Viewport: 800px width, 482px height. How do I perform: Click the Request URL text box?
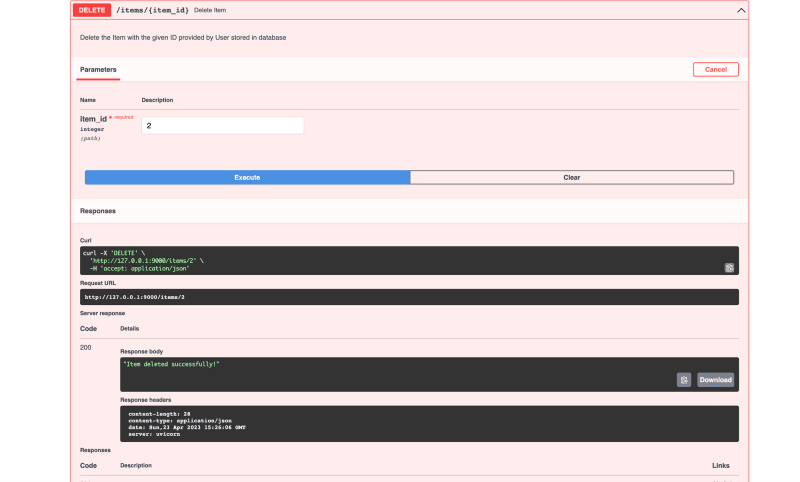coord(409,297)
